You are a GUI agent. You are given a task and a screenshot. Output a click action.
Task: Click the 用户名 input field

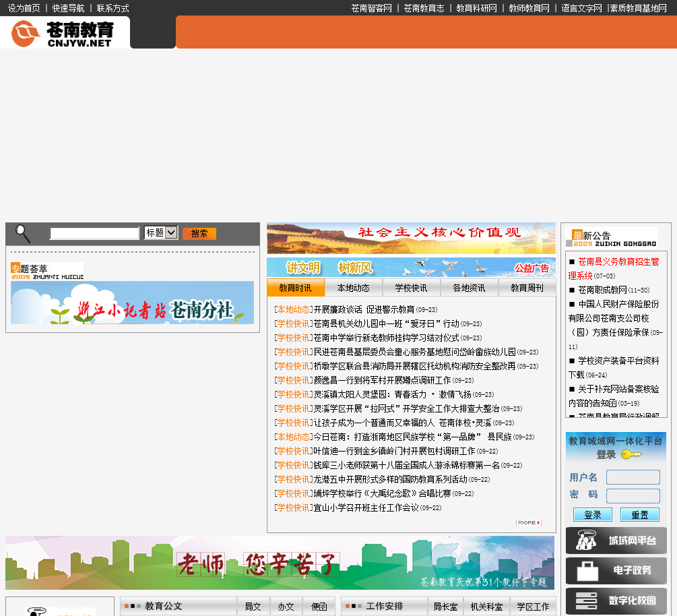coord(633,477)
